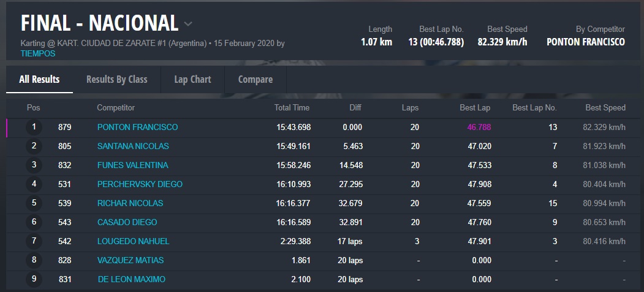Image resolution: width=644 pixels, height=292 pixels.
Task: Select the Compare tab
Action: click(255, 79)
